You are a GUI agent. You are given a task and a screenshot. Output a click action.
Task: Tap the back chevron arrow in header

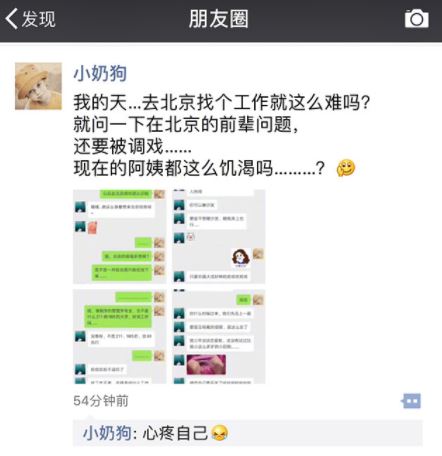point(11,19)
